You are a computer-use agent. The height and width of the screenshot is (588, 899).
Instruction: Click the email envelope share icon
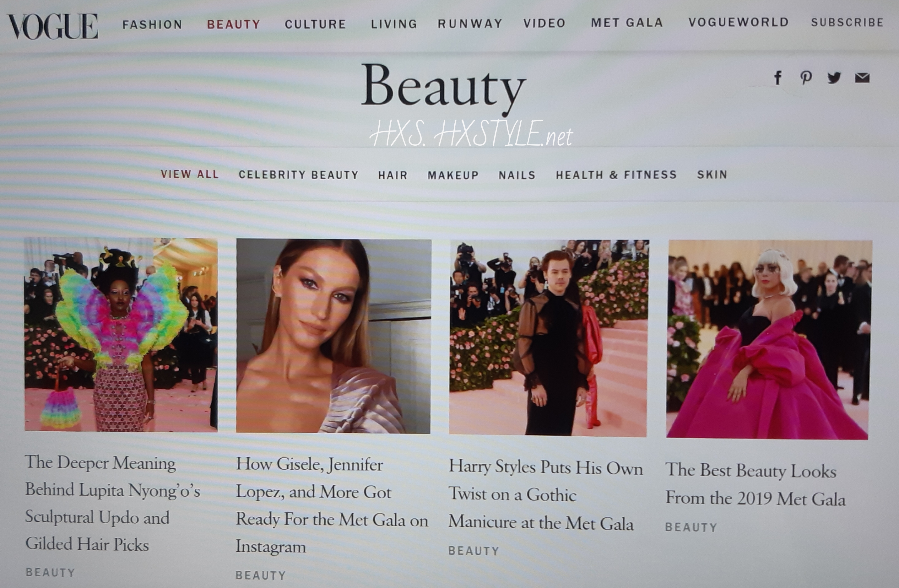[862, 78]
